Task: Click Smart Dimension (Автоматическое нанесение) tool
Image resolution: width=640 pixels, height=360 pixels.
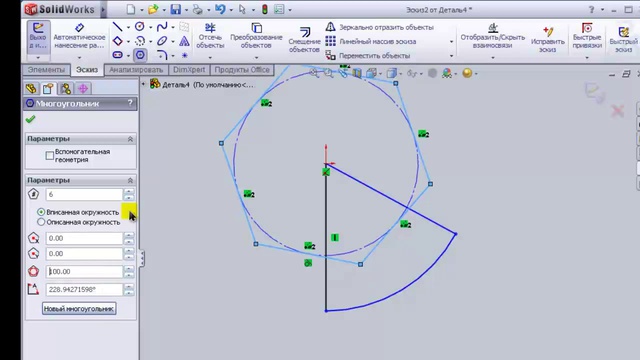Action: coord(80,36)
